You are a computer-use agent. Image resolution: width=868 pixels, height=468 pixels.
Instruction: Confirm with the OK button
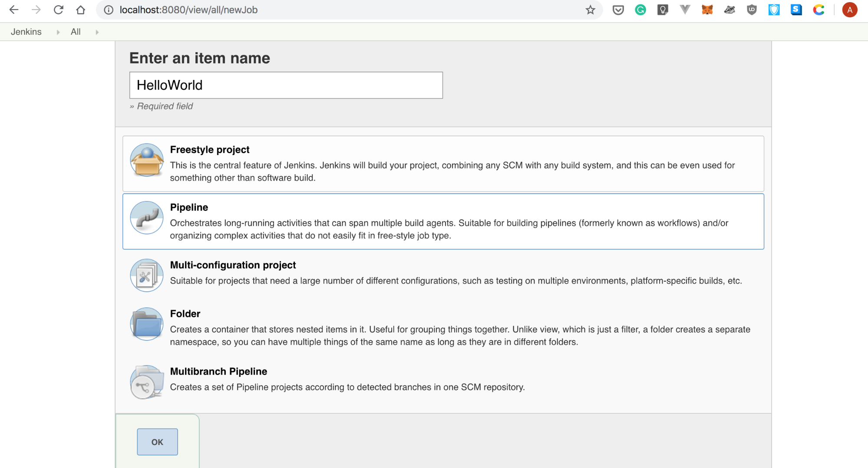coord(157,442)
